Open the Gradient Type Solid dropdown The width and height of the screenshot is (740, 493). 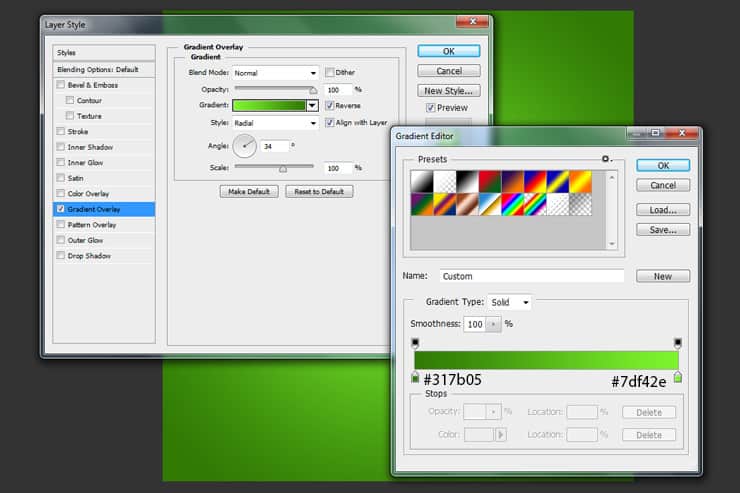[510, 302]
